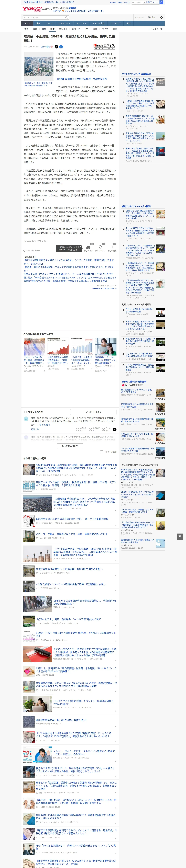This screenshot has width=186, height=868.
Task: Dismiss クリーニング店の倒産 recommended card
Action: pyautogui.click(x=44, y=371)
